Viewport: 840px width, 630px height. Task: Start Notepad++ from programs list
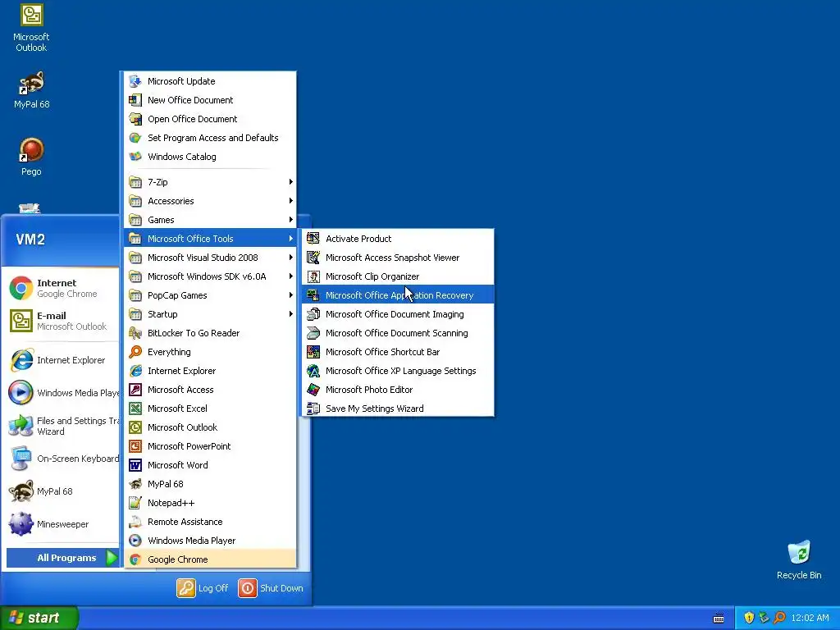pos(210,503)
